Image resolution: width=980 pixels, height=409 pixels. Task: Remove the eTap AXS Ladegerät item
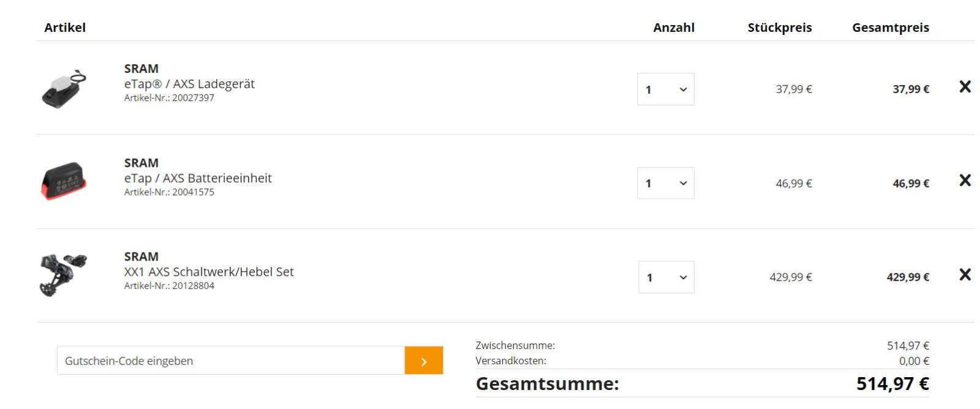(965, 87)
